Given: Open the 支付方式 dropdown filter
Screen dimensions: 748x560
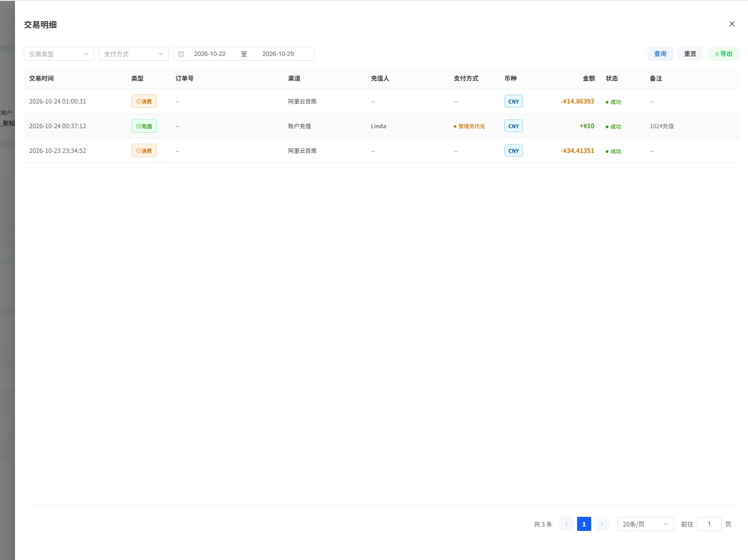Looking at the screenshot, I should coord(134,54).
